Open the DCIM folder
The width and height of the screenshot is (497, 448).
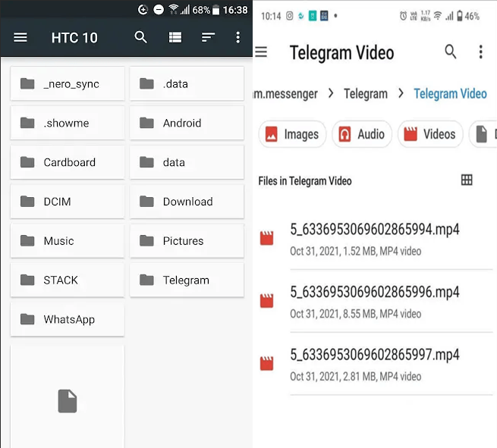tap(68, 202)
